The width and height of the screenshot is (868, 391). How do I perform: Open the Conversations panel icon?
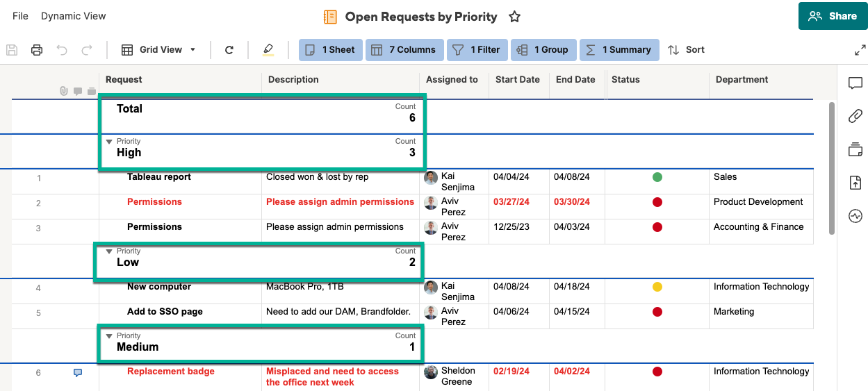pyautogui.click(x=855, y=83)
